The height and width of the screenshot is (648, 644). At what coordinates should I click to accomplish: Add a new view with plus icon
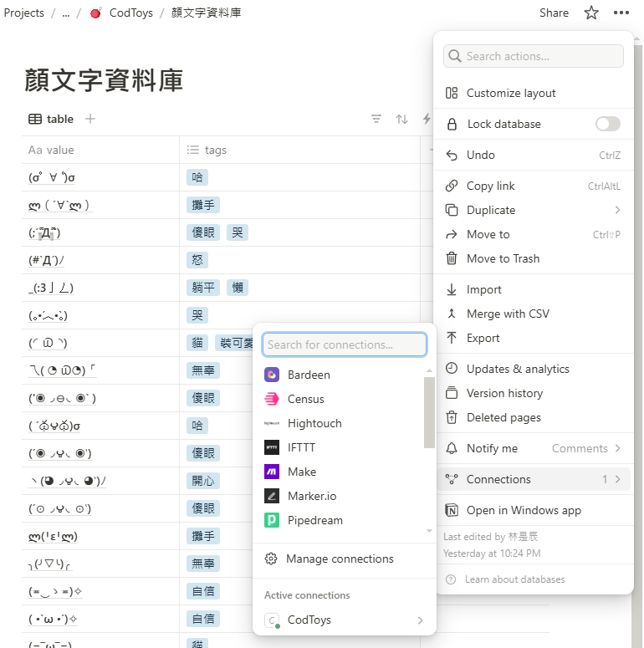[90, 119]
